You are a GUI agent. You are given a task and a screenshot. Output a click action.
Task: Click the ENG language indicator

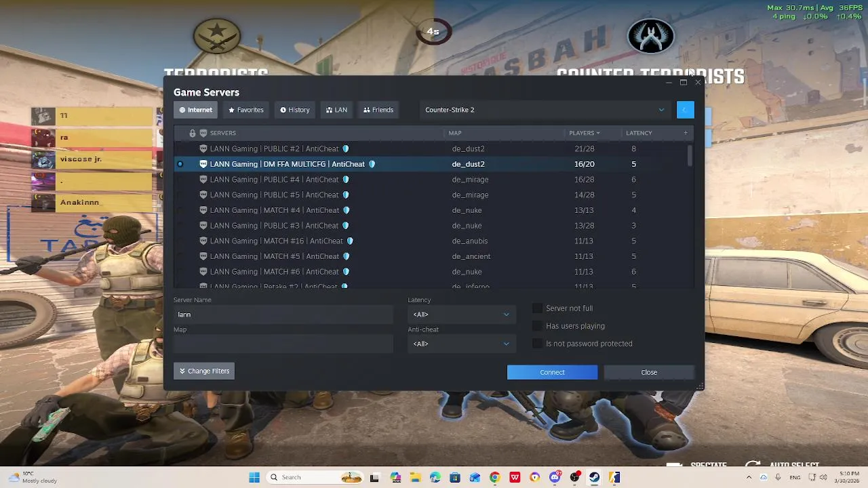(x=795, y=477)
